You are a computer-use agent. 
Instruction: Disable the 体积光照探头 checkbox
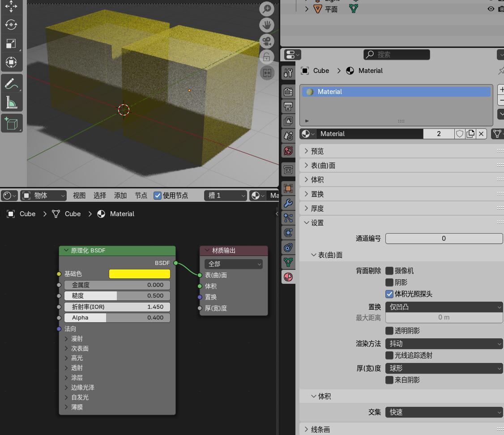pos(389,294)
